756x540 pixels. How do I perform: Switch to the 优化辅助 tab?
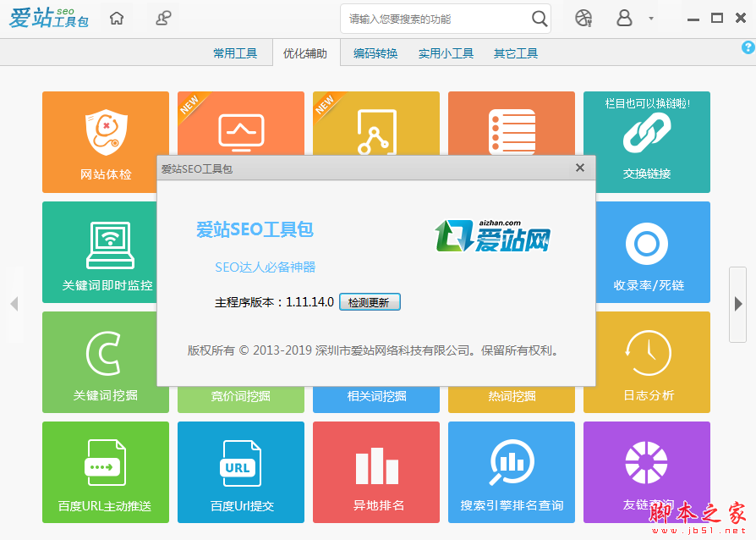(305, 53)
